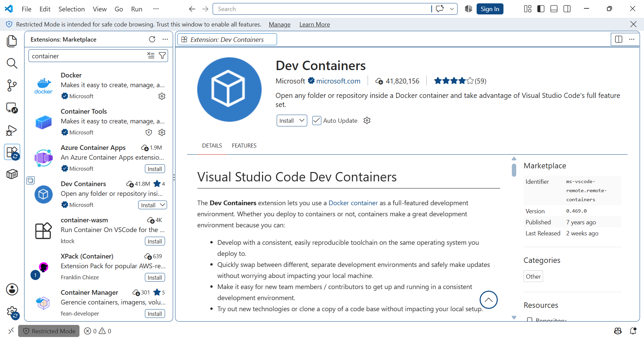Open the Selection menu
644x338 pixels.
71,9
